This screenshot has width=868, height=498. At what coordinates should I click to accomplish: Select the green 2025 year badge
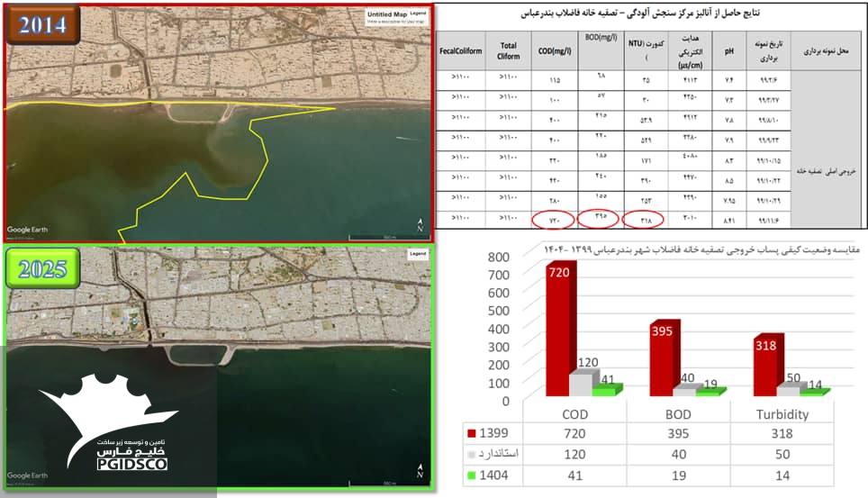point(42,268)
